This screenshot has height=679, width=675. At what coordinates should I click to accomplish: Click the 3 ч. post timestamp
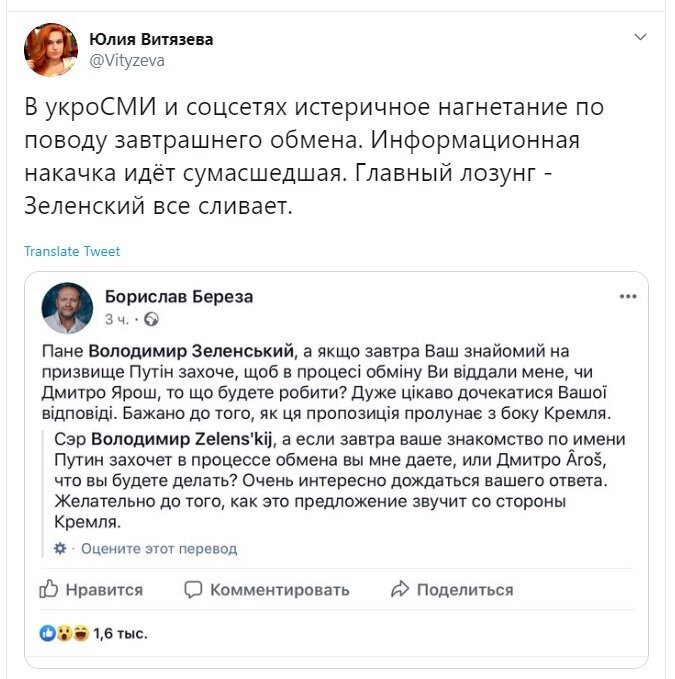tap(116, 320)
